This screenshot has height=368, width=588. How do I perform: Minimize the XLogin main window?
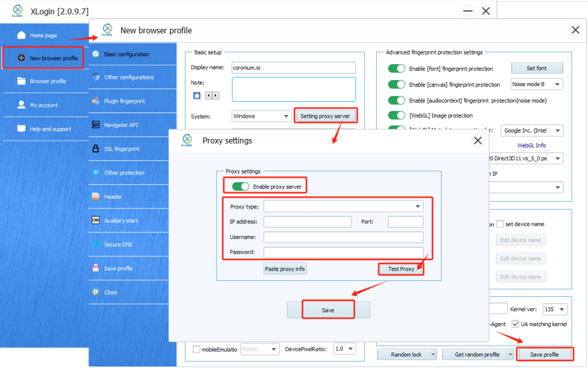(x=467, y=11)
